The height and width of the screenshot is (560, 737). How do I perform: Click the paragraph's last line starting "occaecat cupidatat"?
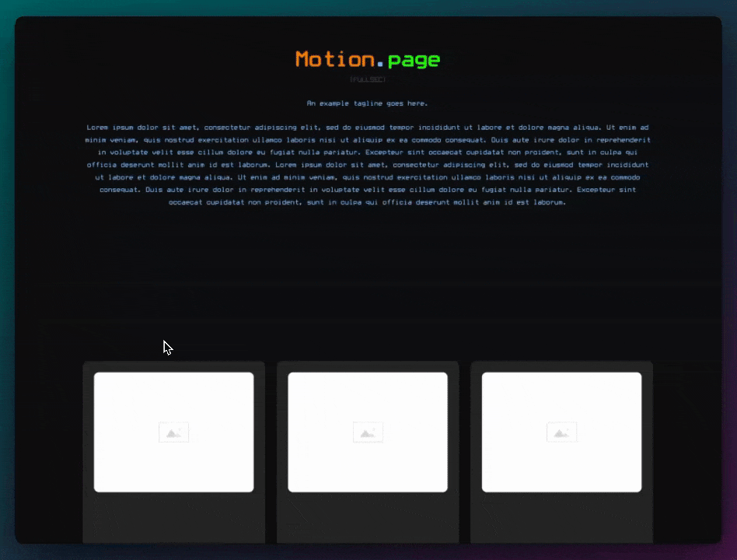368,202
